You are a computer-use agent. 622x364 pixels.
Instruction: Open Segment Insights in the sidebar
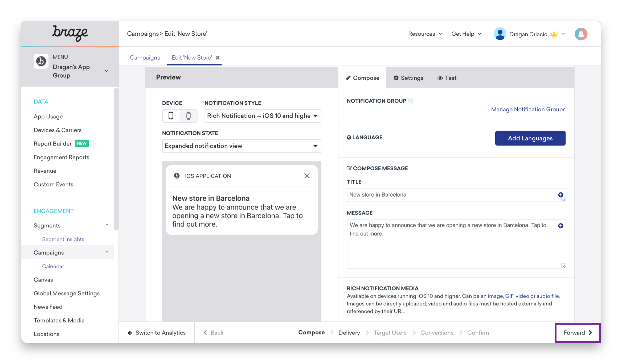63,239
